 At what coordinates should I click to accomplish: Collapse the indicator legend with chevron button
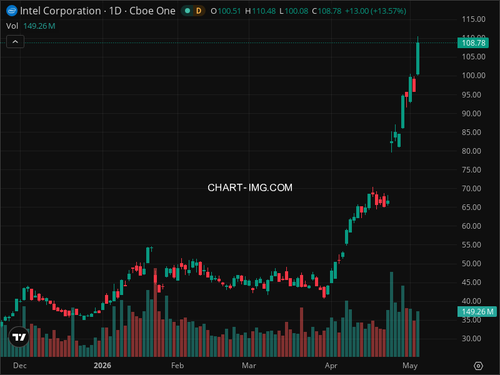[15, 42]
